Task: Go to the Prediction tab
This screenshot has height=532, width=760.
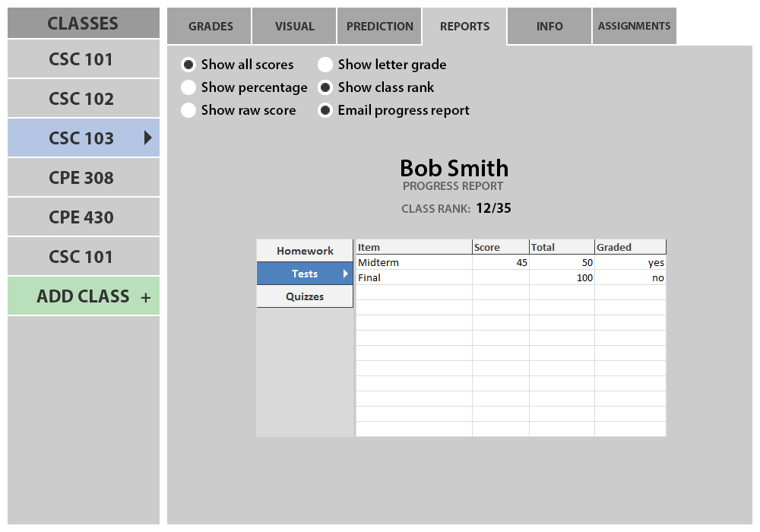Action: tap(379, 27)
